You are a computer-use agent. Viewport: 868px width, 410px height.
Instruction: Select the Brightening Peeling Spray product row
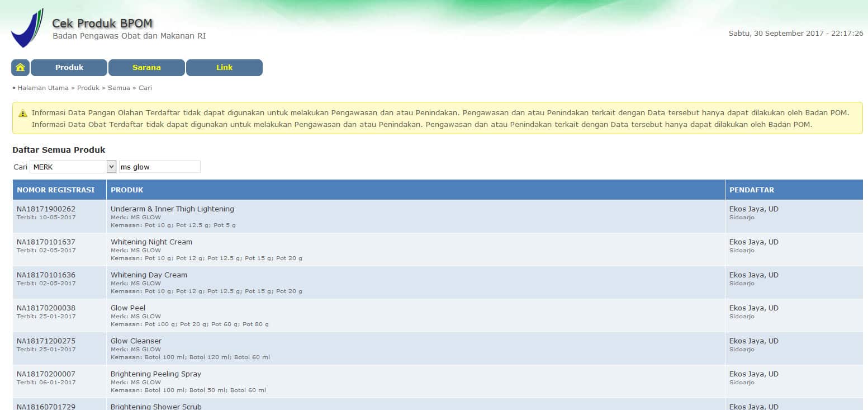coord(438,381)
